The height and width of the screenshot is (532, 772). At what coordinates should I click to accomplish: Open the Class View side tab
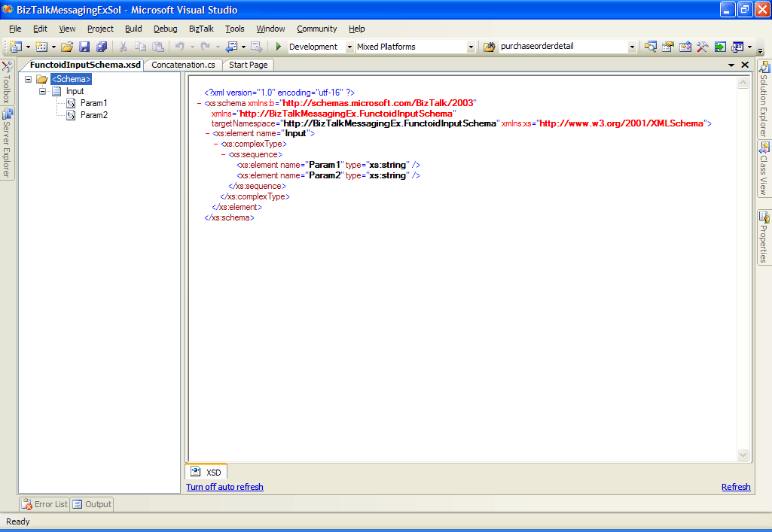click(x=764, y=169)
